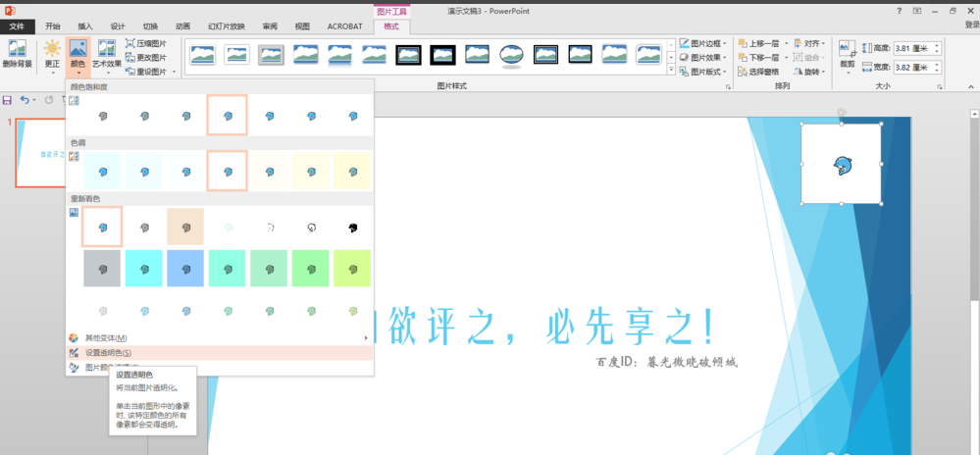Expand the 下移一层 (Send Backward) arrow
This screenshot has height=455, width=980.
click(x=786, y=58)
